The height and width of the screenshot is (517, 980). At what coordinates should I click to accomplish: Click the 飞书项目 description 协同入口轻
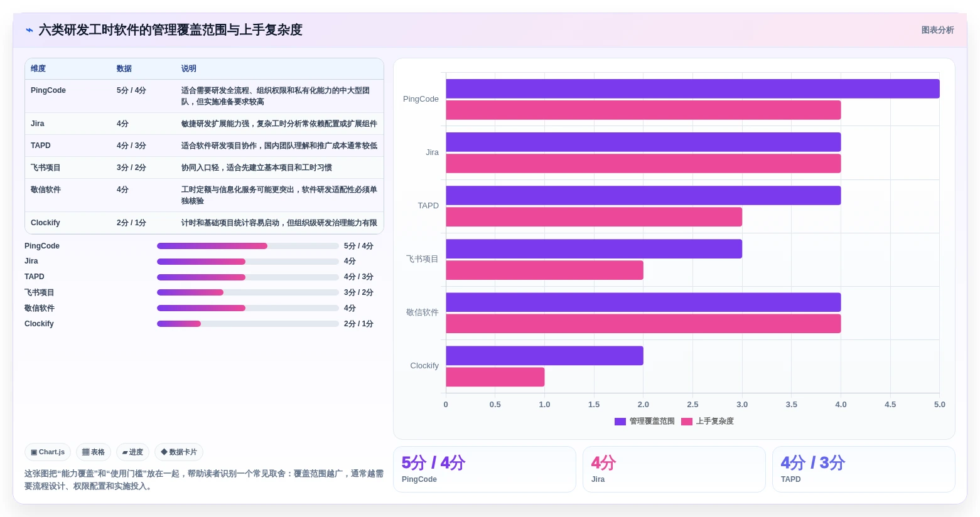tap(257, 168)
